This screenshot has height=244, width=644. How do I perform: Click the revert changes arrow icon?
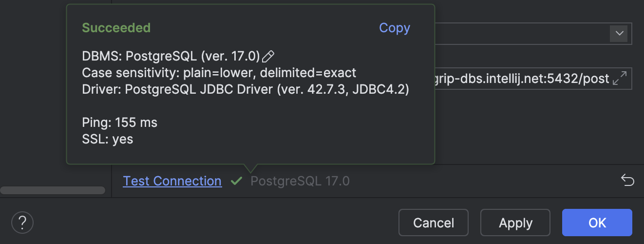coord(627,181)
